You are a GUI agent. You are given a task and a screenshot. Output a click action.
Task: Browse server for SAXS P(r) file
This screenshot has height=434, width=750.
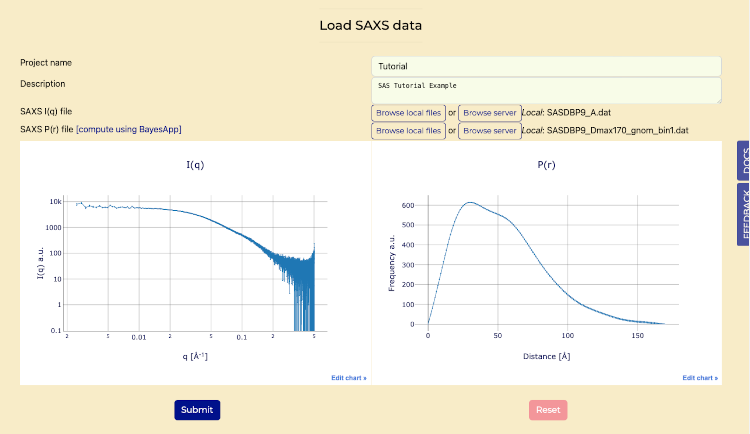(490, 131)
